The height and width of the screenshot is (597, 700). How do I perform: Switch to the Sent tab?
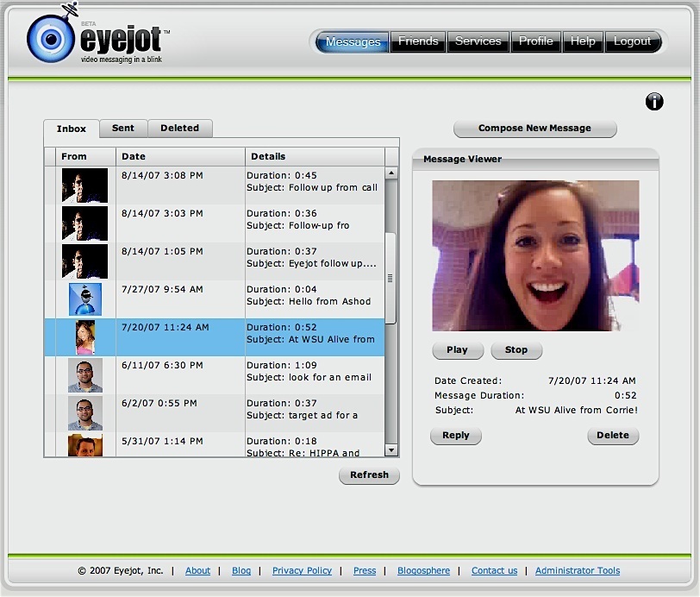(123, 129)
